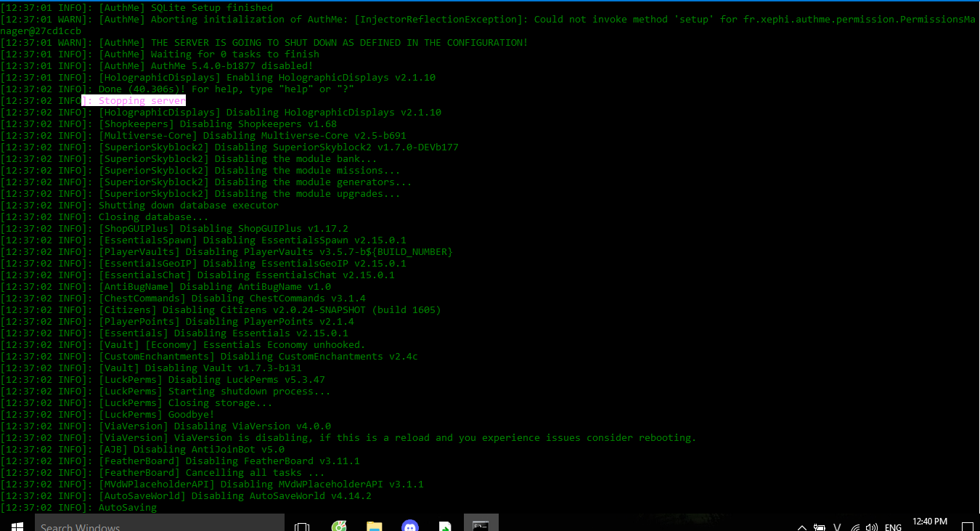Click the '[LuckPerms] Goodbye!' line

pos(107,415)
